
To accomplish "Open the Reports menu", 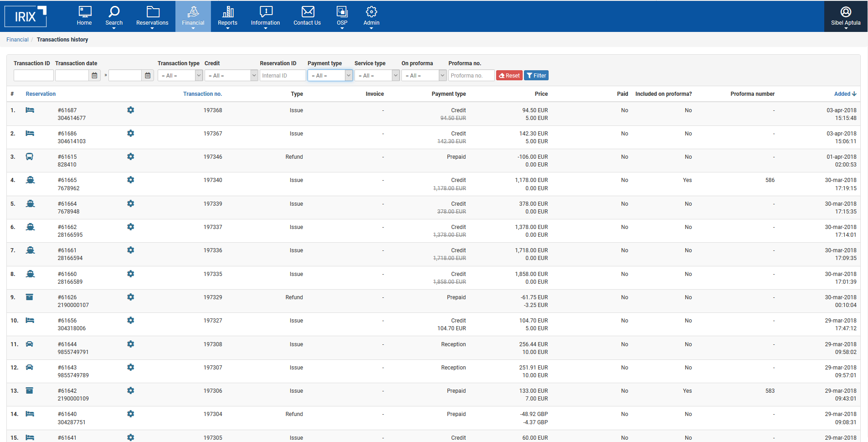I will tap(227, 16).
